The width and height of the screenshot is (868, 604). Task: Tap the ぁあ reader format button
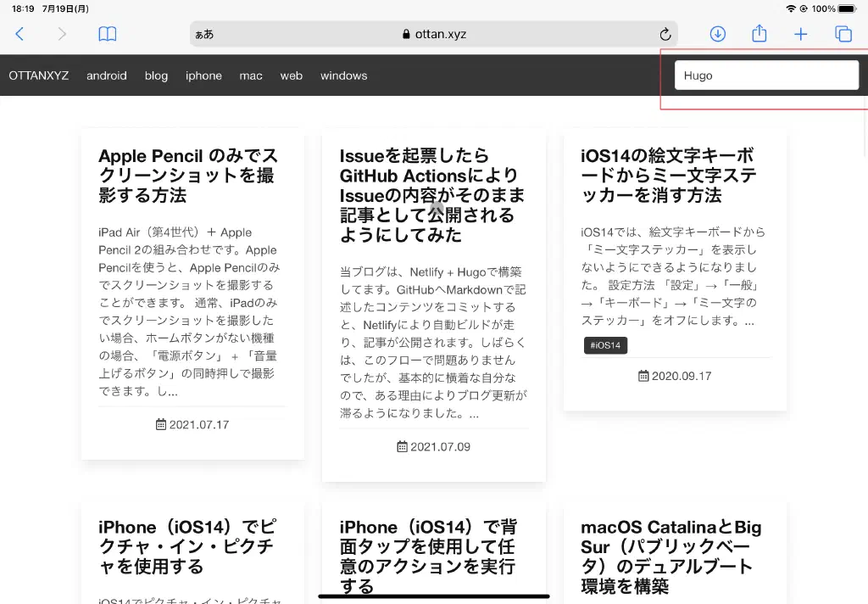coord(204,35)
